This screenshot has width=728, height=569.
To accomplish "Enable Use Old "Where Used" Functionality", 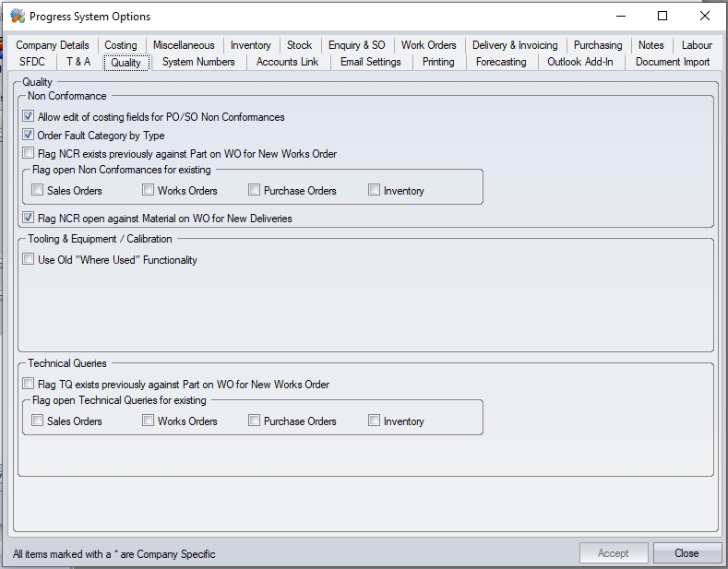I will point(29,260).
